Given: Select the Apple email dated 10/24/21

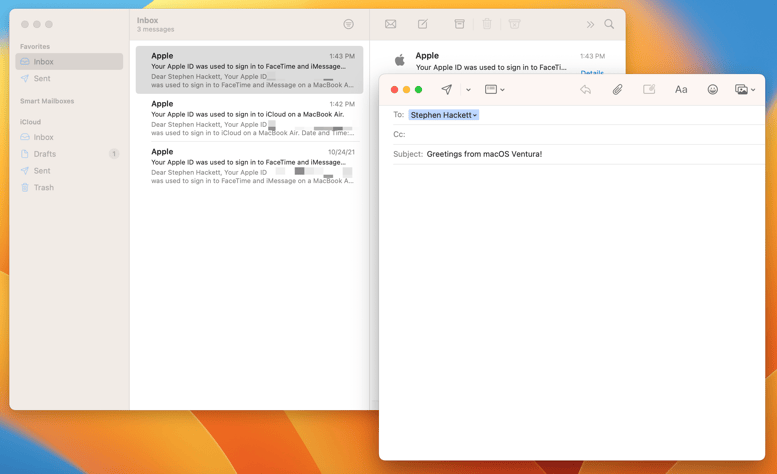Looking at the screenshot, I should coord(249,166).
